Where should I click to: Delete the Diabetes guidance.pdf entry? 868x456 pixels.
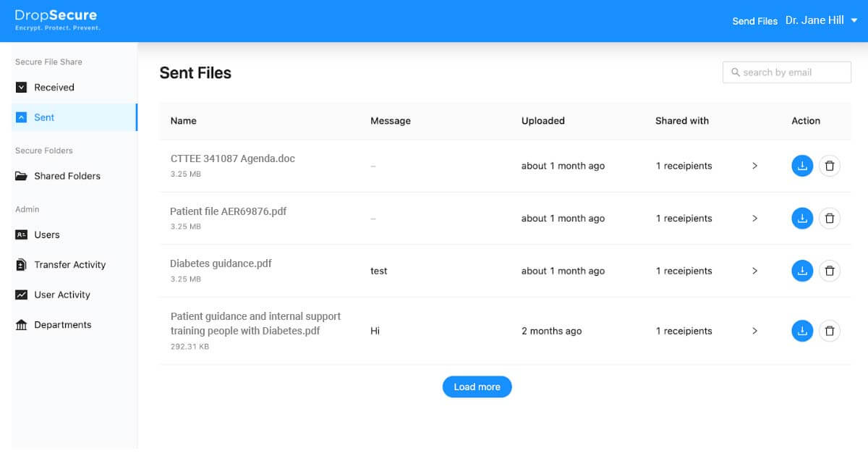(830, 271)
